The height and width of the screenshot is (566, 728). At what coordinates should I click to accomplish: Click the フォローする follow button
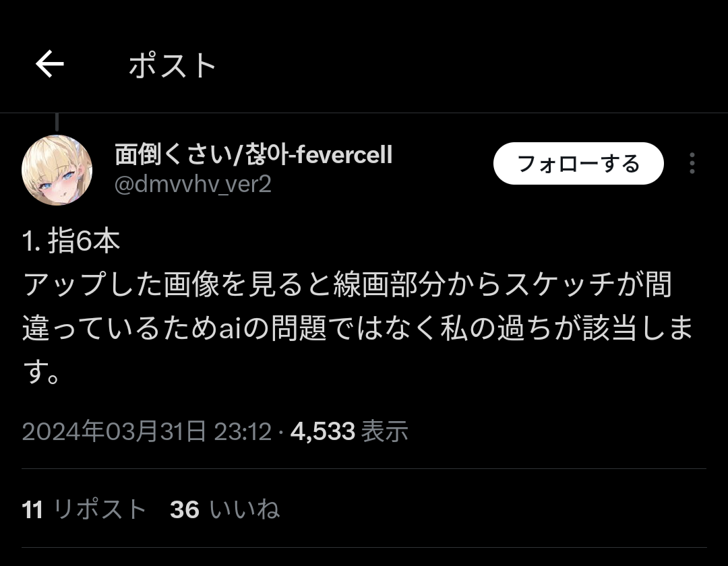[578, 163]
